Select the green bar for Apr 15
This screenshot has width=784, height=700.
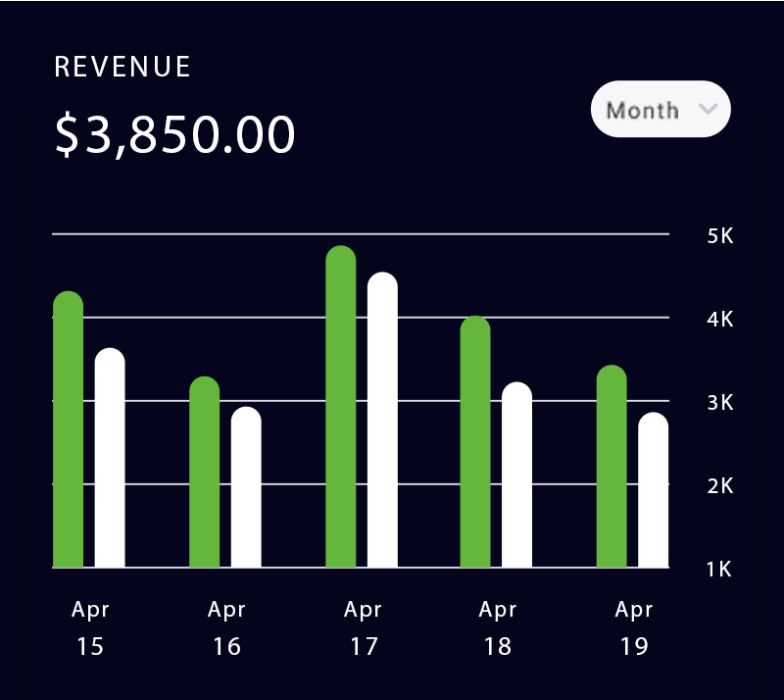pos(68,431)
